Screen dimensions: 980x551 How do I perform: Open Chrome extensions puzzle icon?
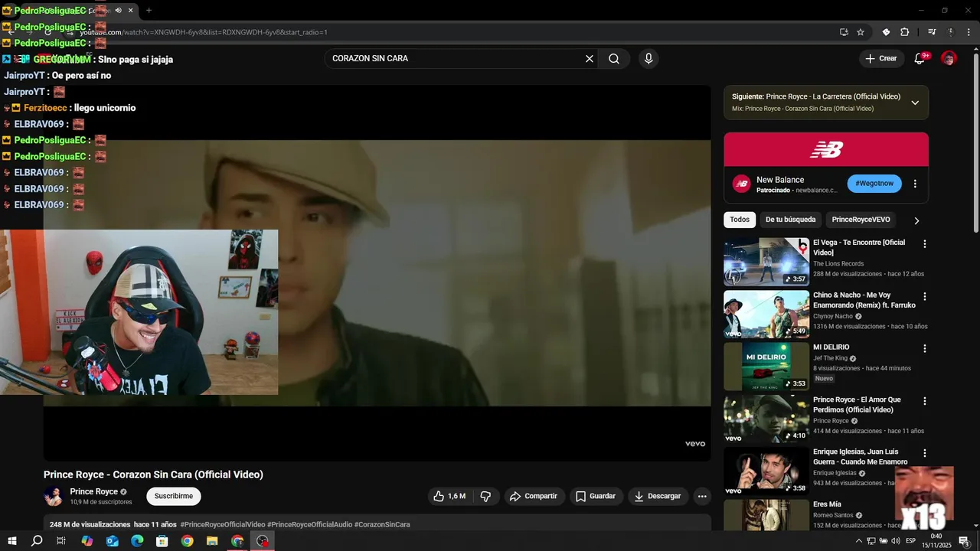(904, 32)
